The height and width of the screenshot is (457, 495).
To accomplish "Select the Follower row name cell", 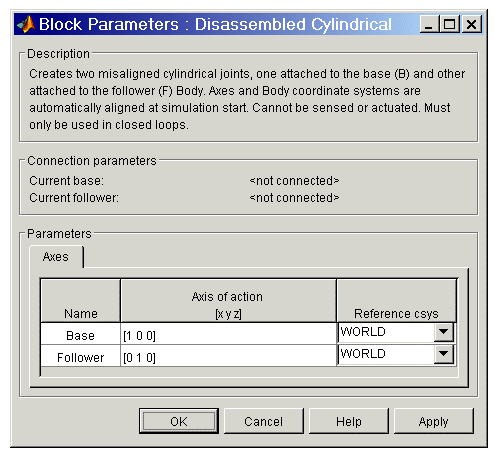I will (x=80, y=356).
